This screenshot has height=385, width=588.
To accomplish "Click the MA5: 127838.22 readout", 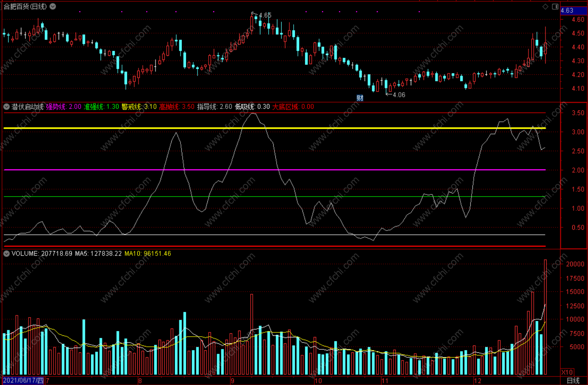I will click(98, 253).
